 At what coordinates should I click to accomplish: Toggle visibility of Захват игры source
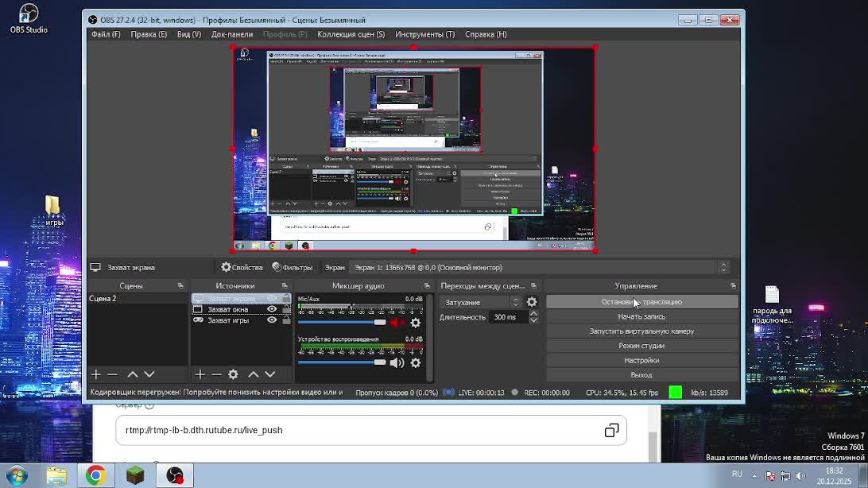272,320
